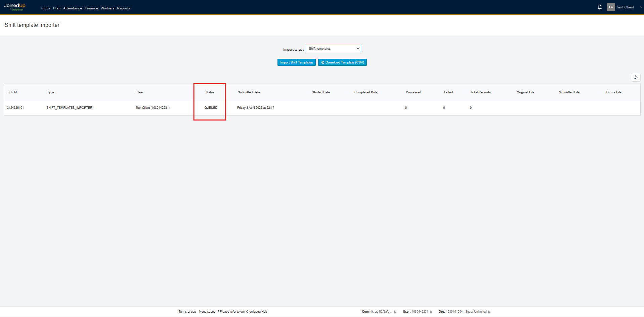Refresh the import jobs table

point(635,77)
